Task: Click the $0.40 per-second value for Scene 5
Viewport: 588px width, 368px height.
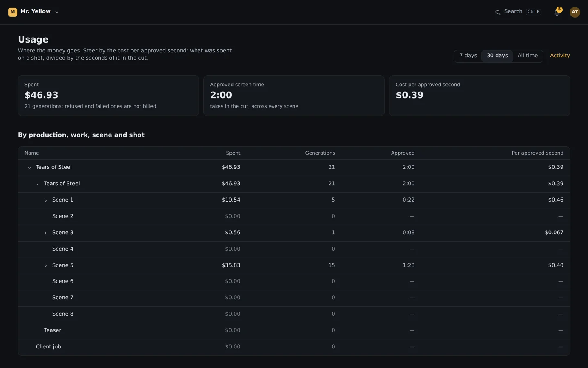Action: click(556, 265)
